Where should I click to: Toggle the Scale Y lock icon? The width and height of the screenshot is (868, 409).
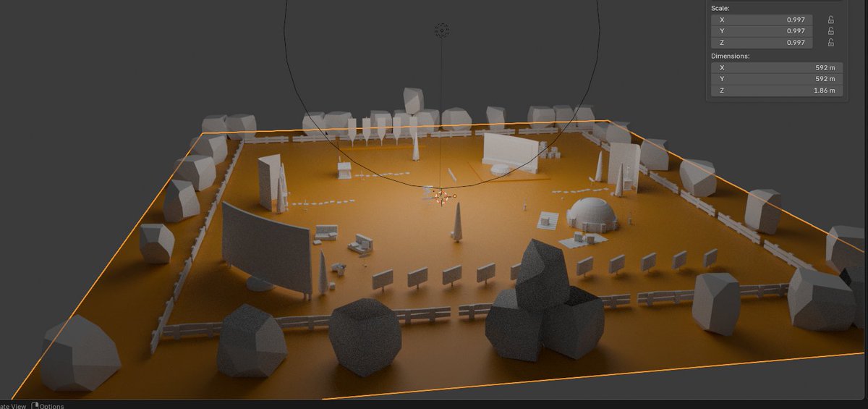[x=830, y=31]
